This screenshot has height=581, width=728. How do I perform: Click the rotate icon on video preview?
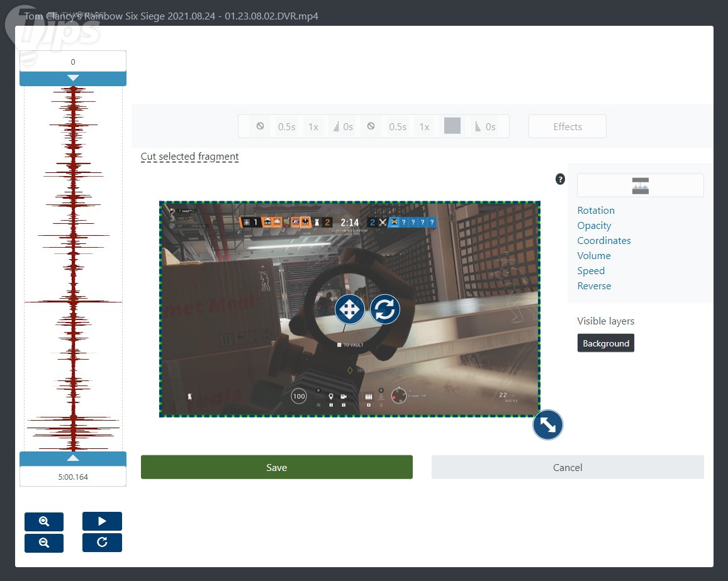(385, 309)
